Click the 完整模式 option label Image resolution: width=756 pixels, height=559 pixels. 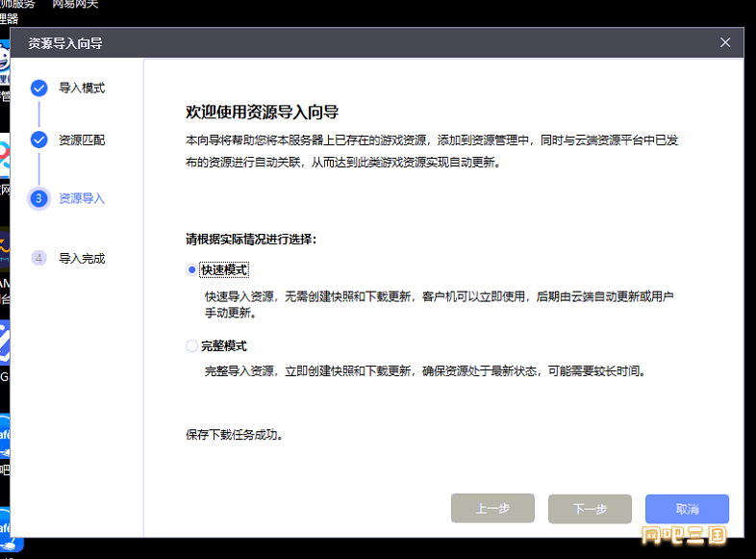click(x=224, y=346)
